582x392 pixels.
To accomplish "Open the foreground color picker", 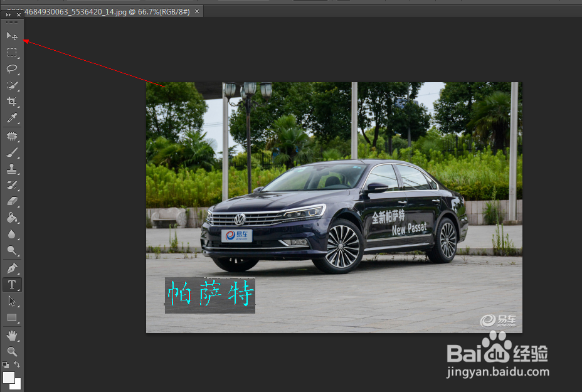I will pyautogui.click(x=9, y=377).
